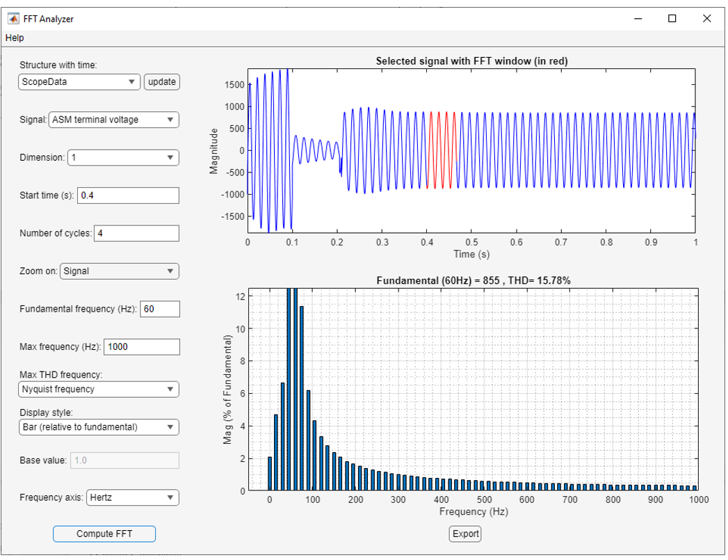Expand the Max THD frequency dropdown
This screenshot has height=560, width=728.
click(99, 389)
